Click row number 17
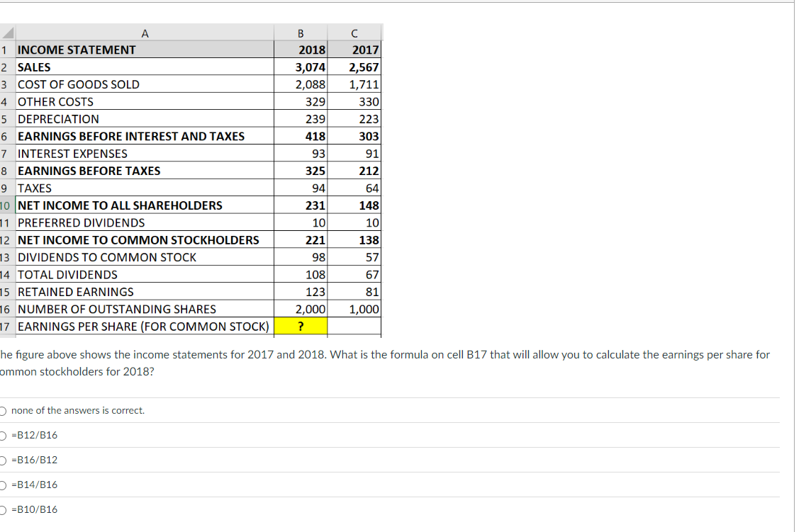Viewport: 811px width, 532px height. coord(6,326)
